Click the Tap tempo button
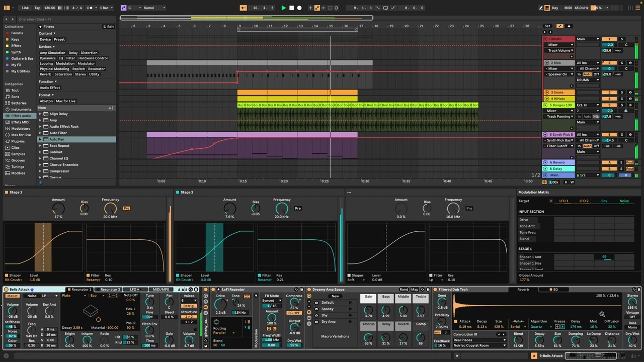 point(37,8)
